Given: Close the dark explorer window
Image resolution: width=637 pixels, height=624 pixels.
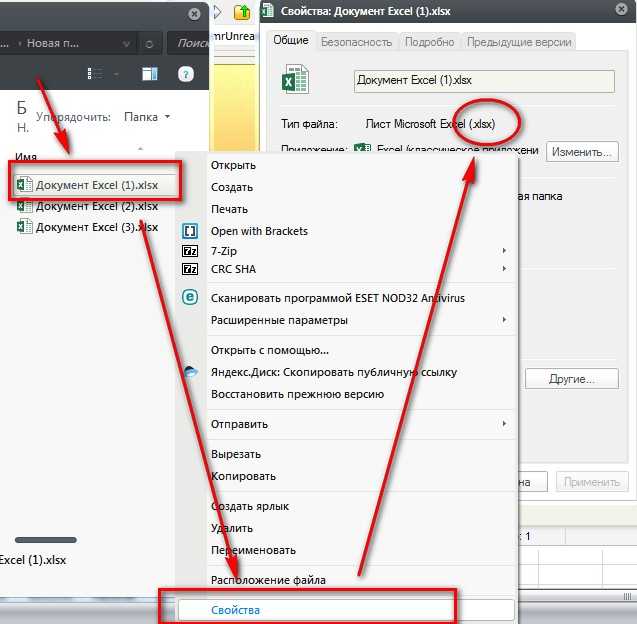Looking at the screenshot, I should [194, 14].
